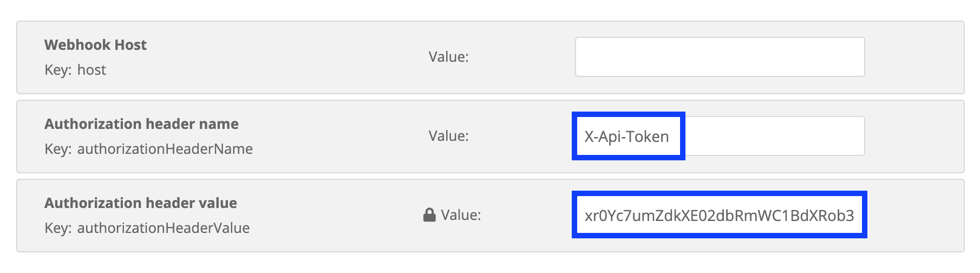Viewport: 980px width, 273px height.
Task: Select the Authorization header value row
Action: click(x=490, y=215)
